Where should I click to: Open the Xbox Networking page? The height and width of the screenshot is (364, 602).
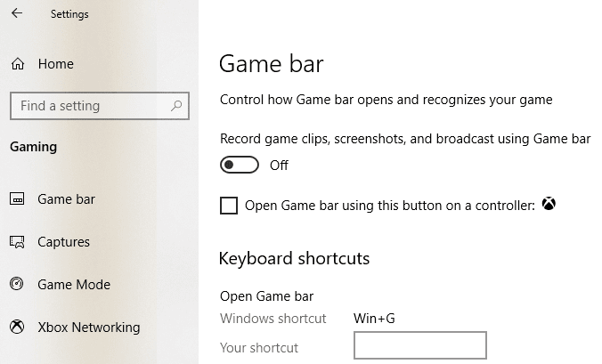[88, 328]
